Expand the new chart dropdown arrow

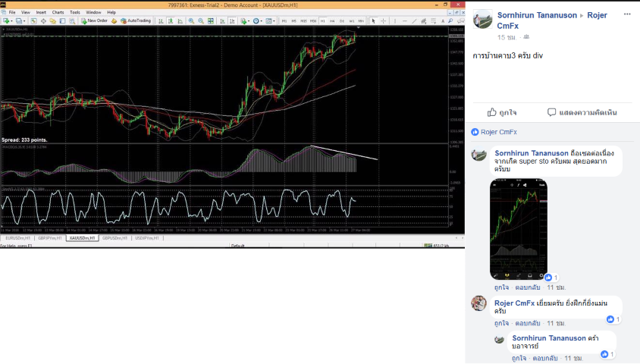(x=11, y=21)
